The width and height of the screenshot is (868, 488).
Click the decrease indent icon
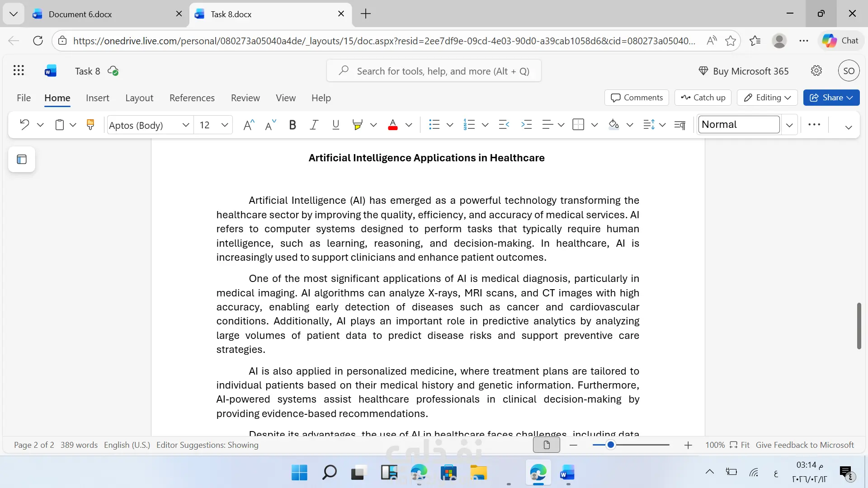click(504, 125)
